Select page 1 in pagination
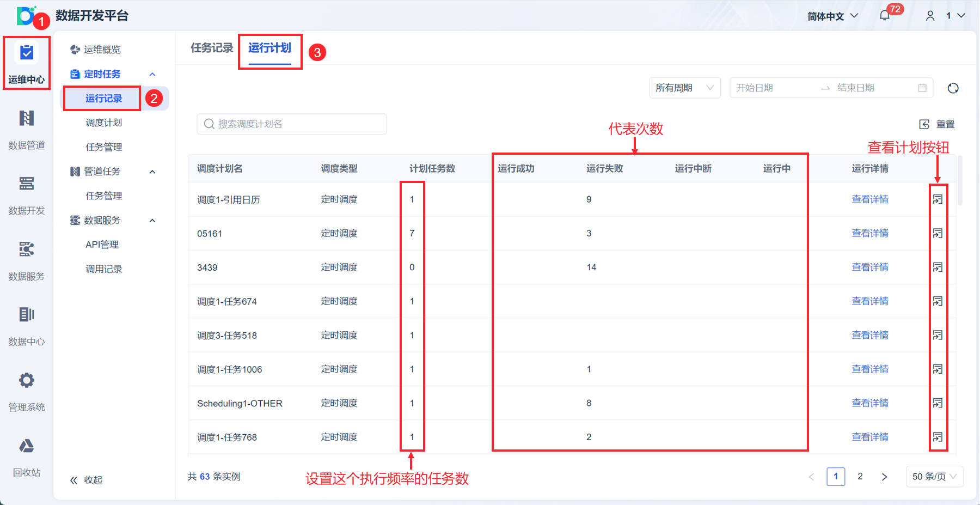 pos(836,477)
